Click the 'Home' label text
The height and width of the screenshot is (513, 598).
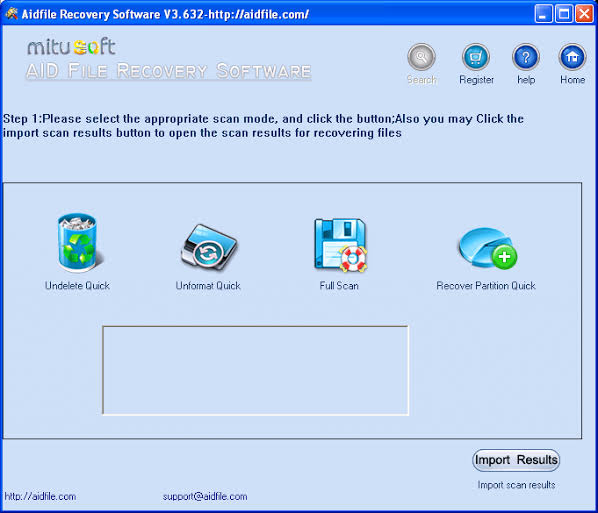572,80
